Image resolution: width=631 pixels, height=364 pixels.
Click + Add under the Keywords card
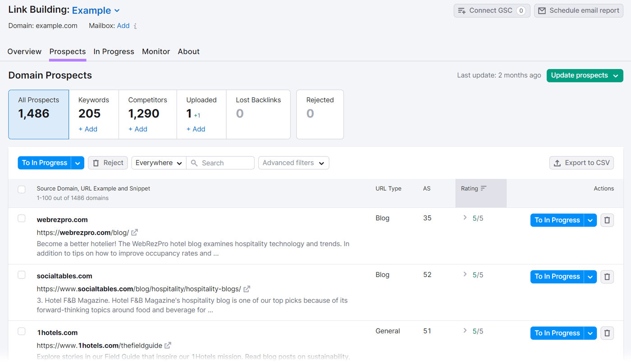pyautogui.click(x=87, y=129)
